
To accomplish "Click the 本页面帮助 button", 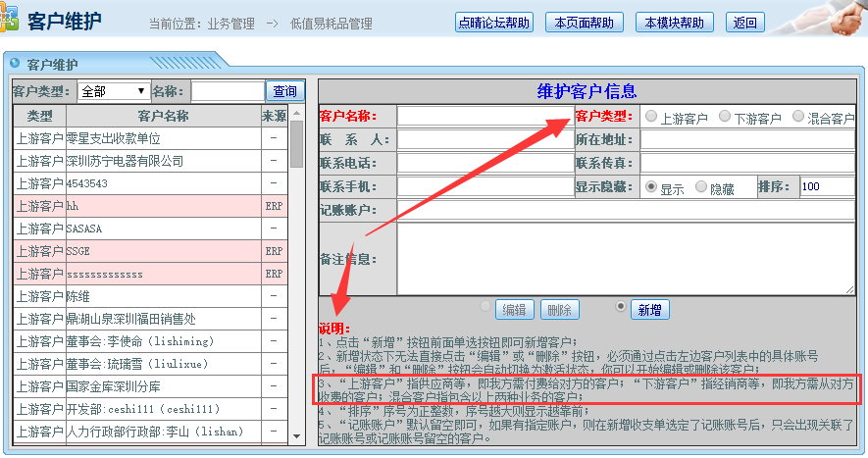I will click(584, 23).
